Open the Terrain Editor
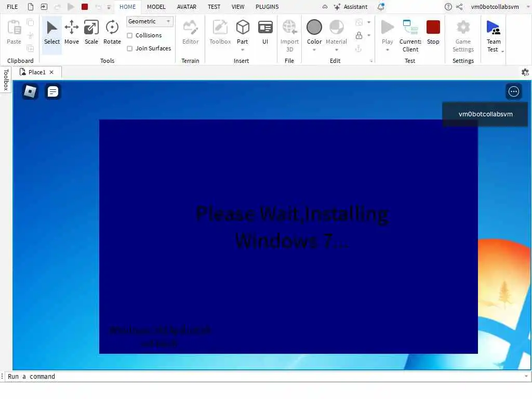Viewport: 532px width, 399px height. [190, 33]
